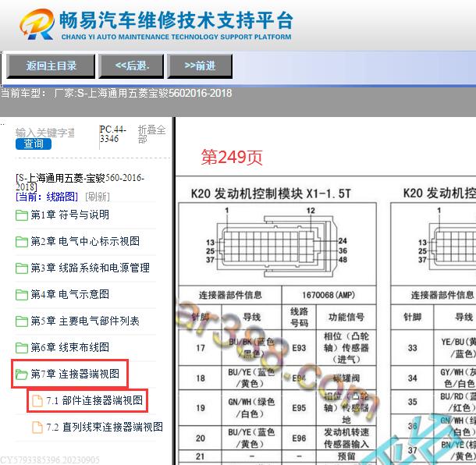Screen dimensions: 476x465
Task: Click pin 34 cell in the second table
Action: point(412,378)
